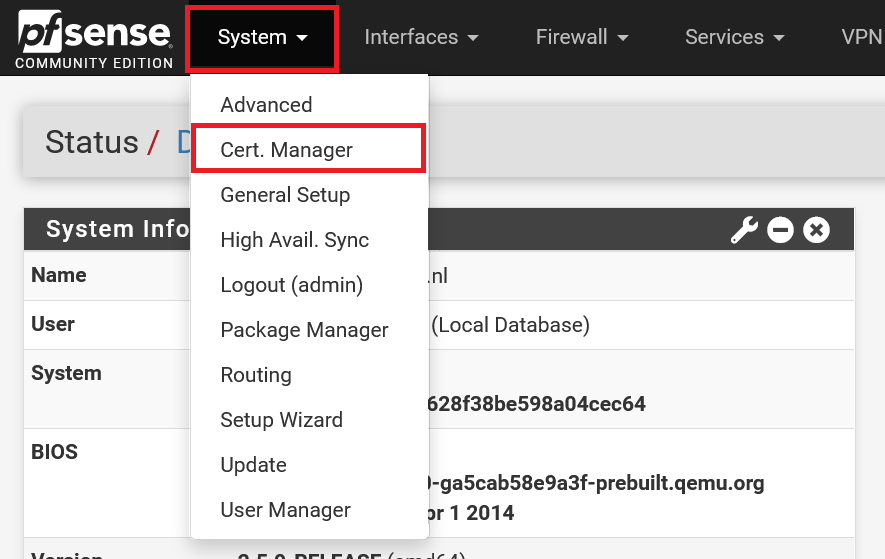Launch the Setup Wizard
Image resolution: width=885 pixels, height=559 pixels.
point(281,420)
